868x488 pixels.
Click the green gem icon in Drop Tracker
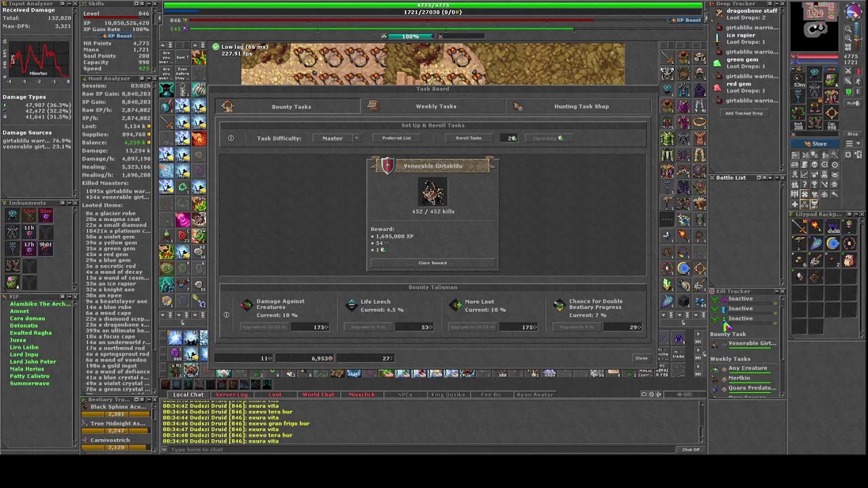pos(717,63)
